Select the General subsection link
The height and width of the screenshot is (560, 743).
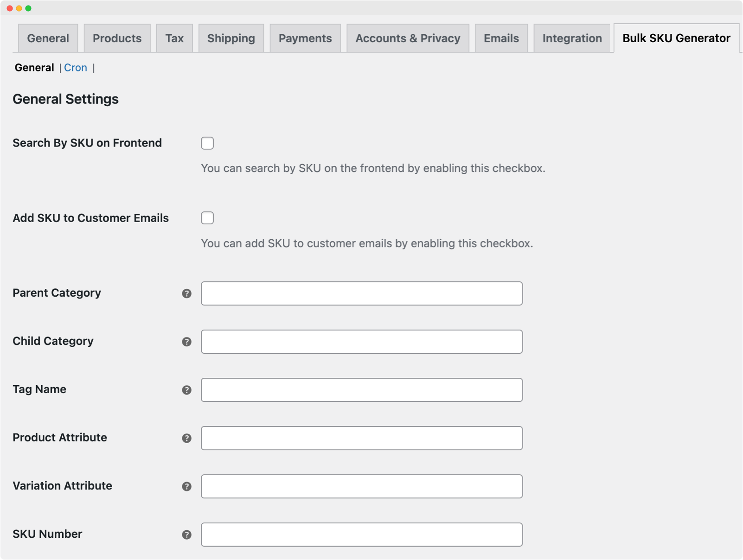(x=34, y=68)
